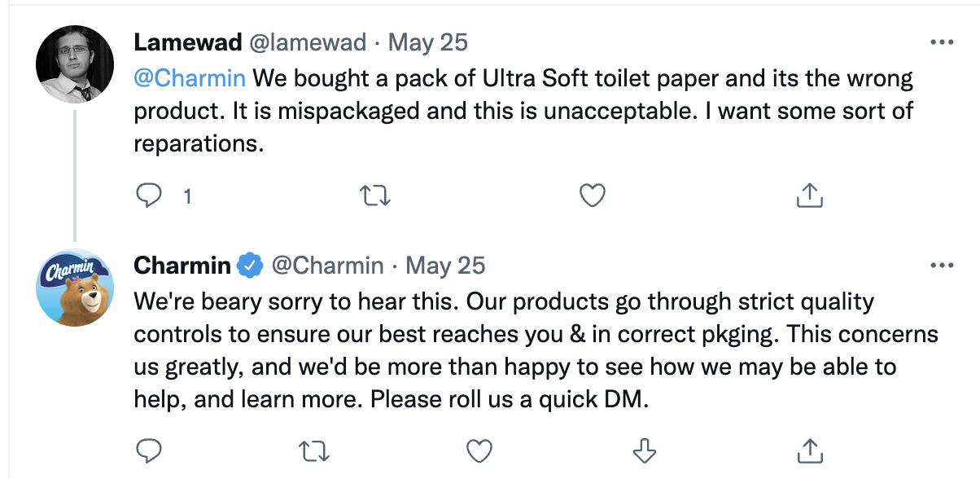The height and width of the screenshot is (479, 980).
Task: Open the reply composer on Lamewad's tweet
Action: [x=150, y=195]
